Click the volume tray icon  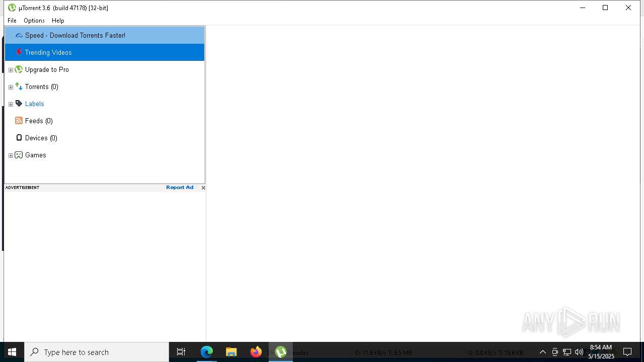(579, 352)
